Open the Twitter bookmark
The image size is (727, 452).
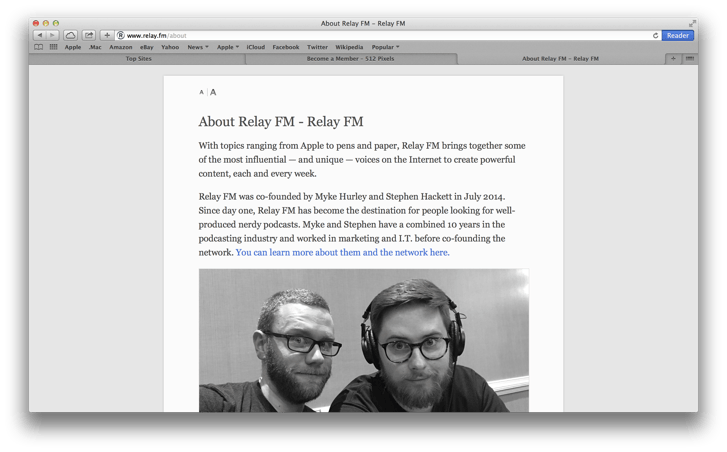point(317,47)
